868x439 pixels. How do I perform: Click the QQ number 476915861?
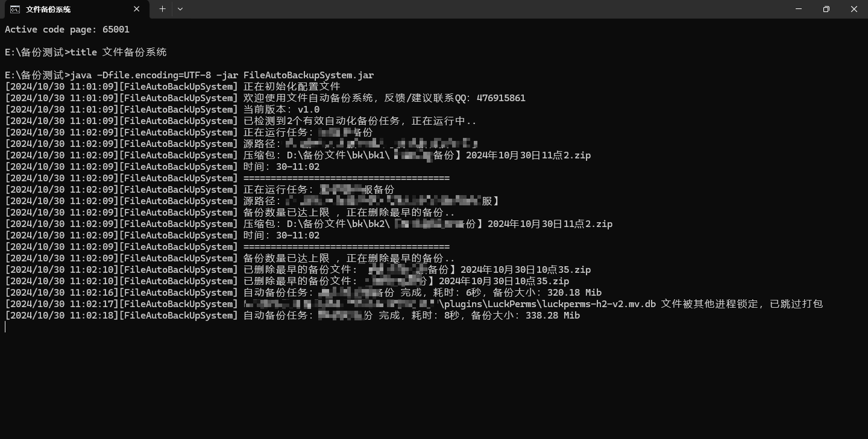pos(501,98)
